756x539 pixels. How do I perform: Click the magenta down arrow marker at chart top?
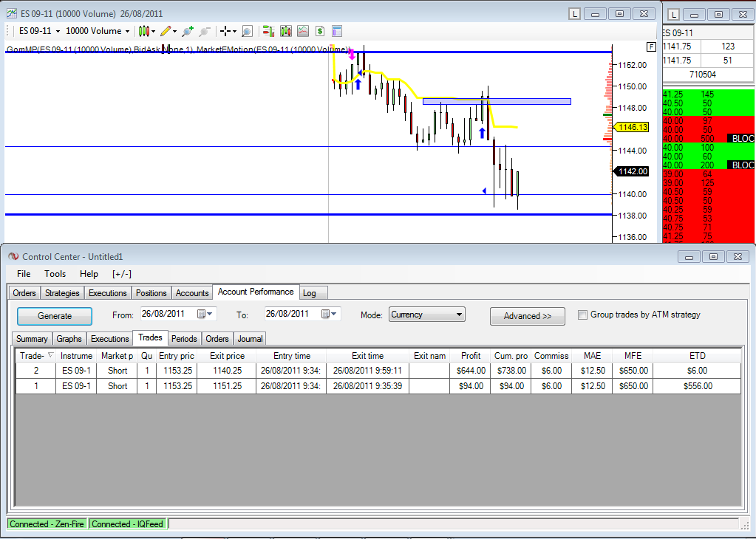coord(352,54)
